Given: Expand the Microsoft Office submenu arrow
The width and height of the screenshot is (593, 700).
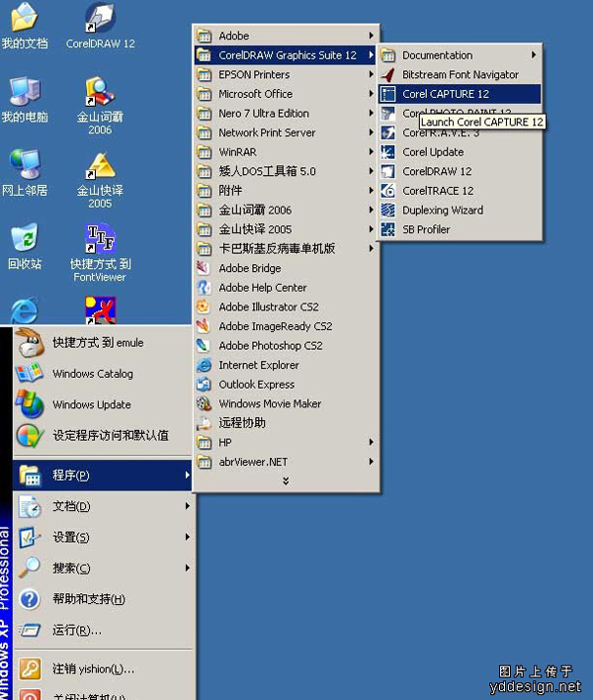Looking at the screenshot, I should (x=371, y=94).
